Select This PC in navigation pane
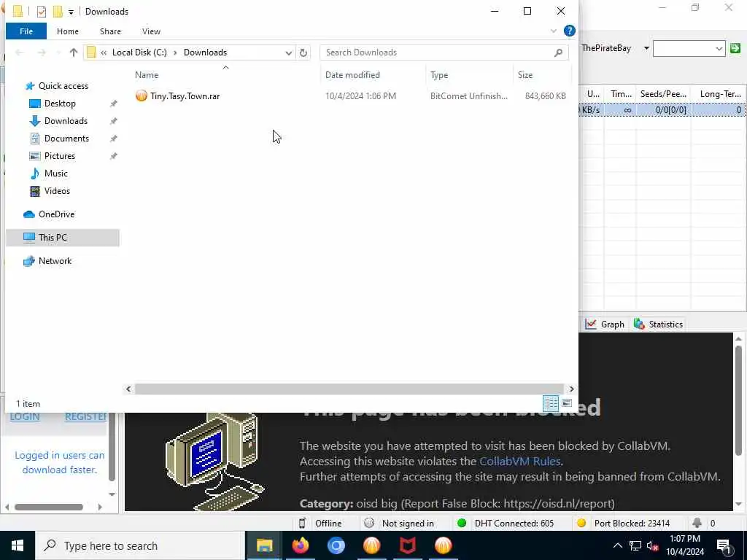 (63, 238)
